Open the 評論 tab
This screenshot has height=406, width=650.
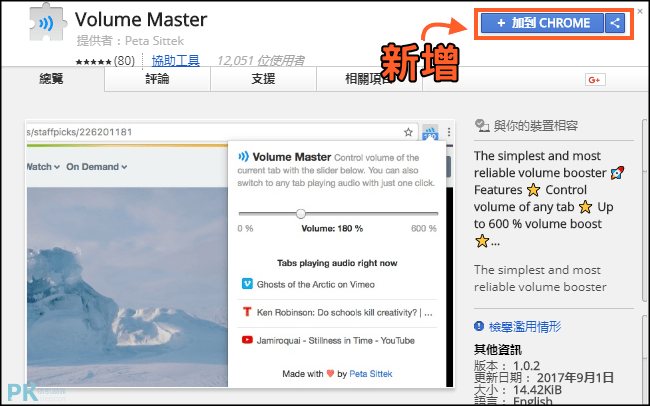point(158,78)
